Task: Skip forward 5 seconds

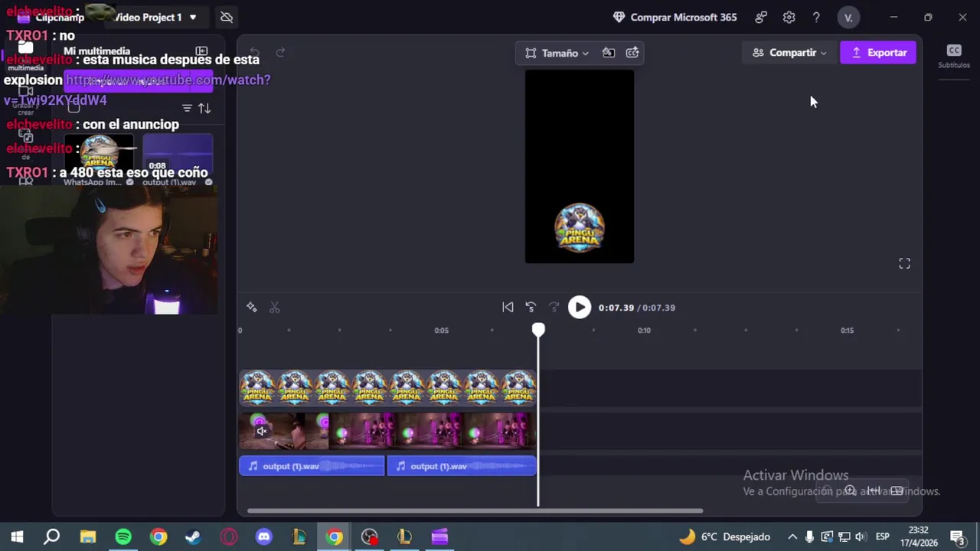Action: pyautogui.click(x=554, y=308)
